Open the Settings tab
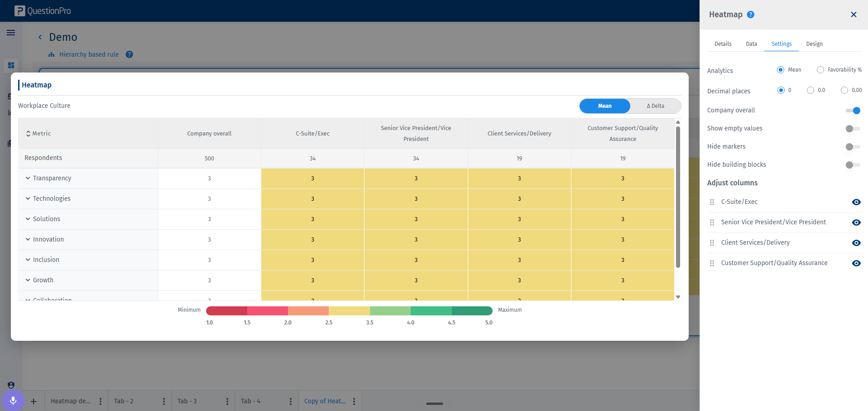868x411 pixels. pos(782,44)
